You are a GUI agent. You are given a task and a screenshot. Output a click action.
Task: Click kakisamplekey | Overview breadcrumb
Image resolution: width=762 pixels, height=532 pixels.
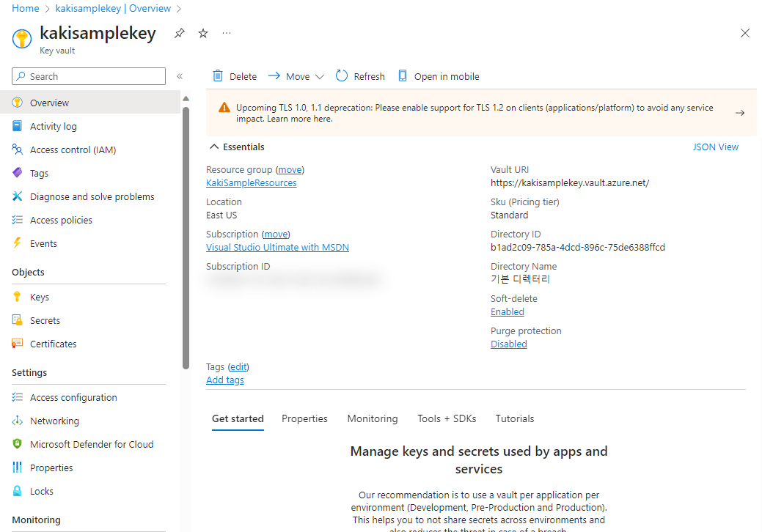[113, 8]
